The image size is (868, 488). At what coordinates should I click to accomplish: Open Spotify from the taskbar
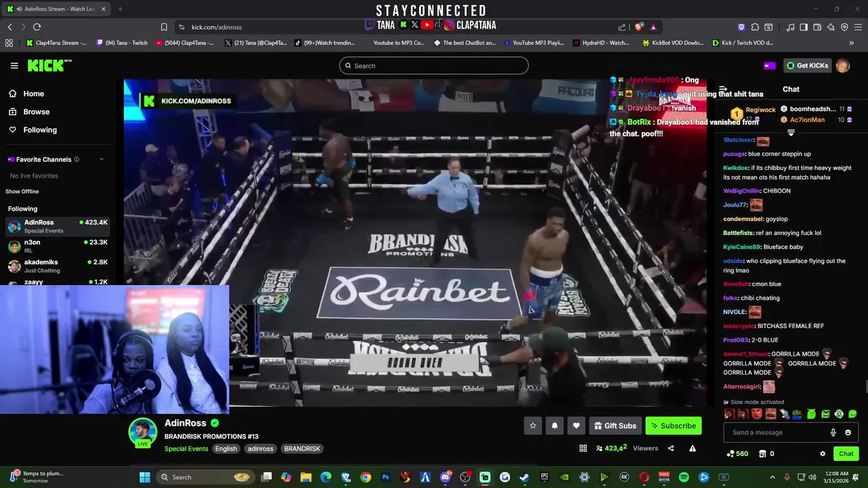(x=684, y=477)
